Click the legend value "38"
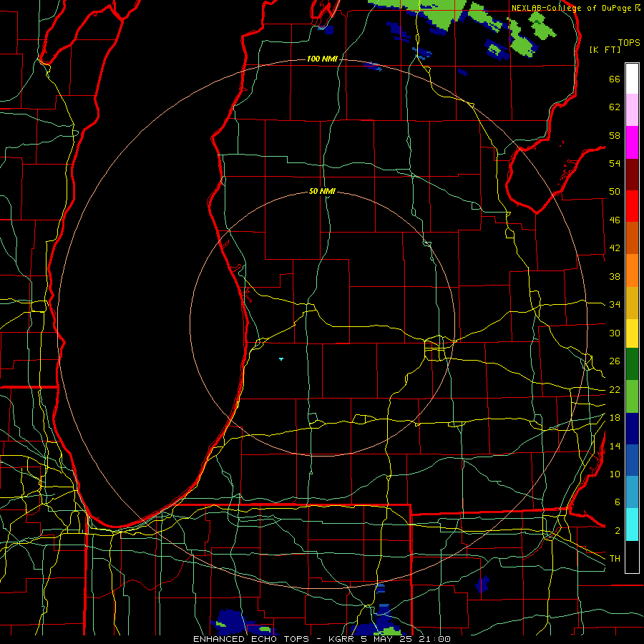 tap(615, 276)
